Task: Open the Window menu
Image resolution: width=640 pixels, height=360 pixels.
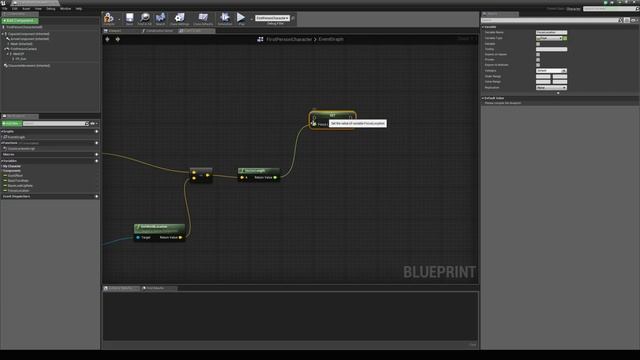Action: point(65,9)
